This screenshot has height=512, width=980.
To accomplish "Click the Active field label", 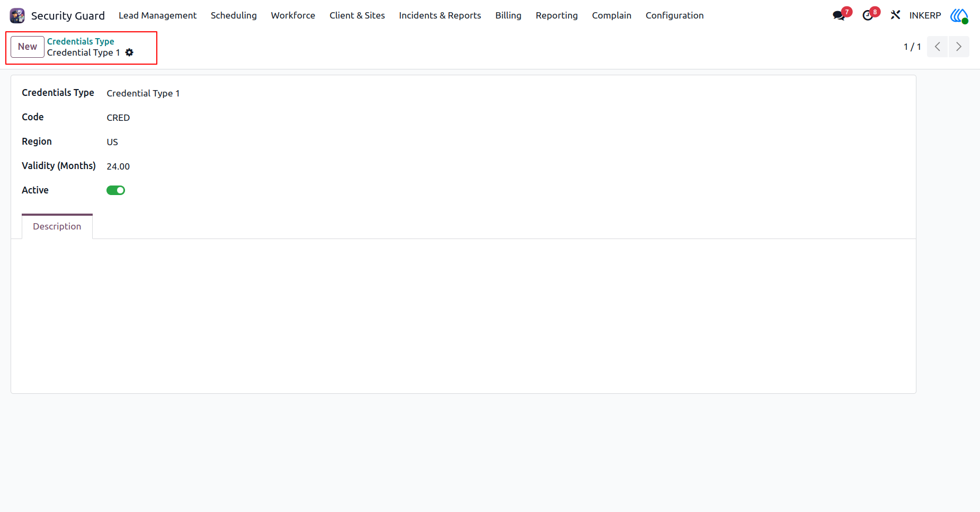I will 35,190.
